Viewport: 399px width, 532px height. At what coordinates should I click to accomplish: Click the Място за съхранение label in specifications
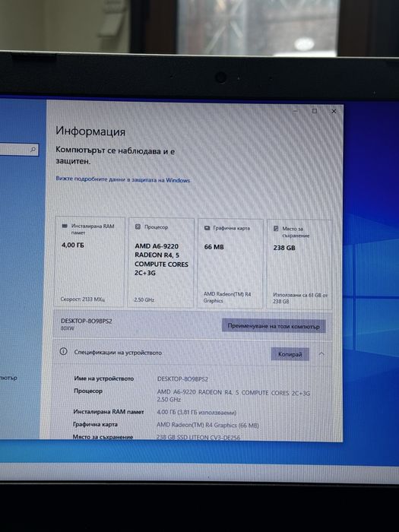click(103, 437)
